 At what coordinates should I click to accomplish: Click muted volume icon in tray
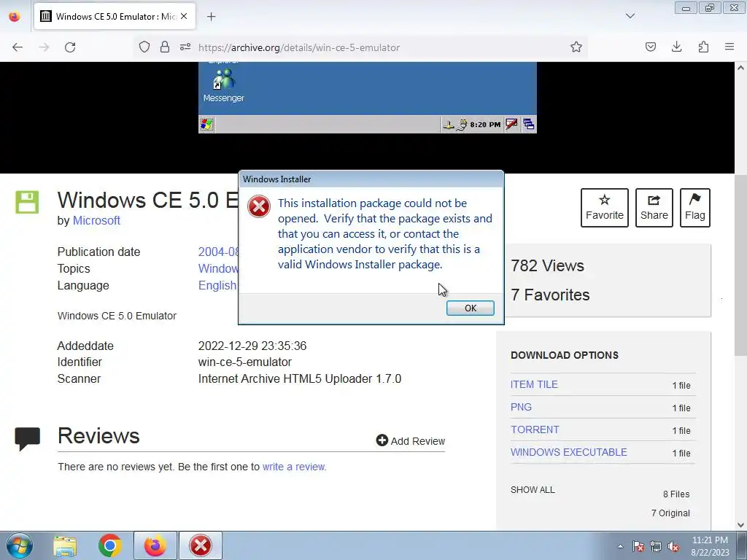tap(673, 547)
